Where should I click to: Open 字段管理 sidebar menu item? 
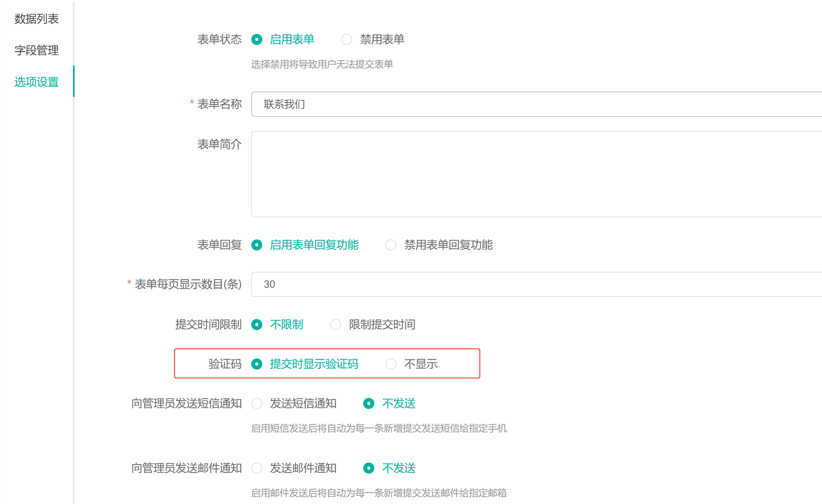click(36, 50)
